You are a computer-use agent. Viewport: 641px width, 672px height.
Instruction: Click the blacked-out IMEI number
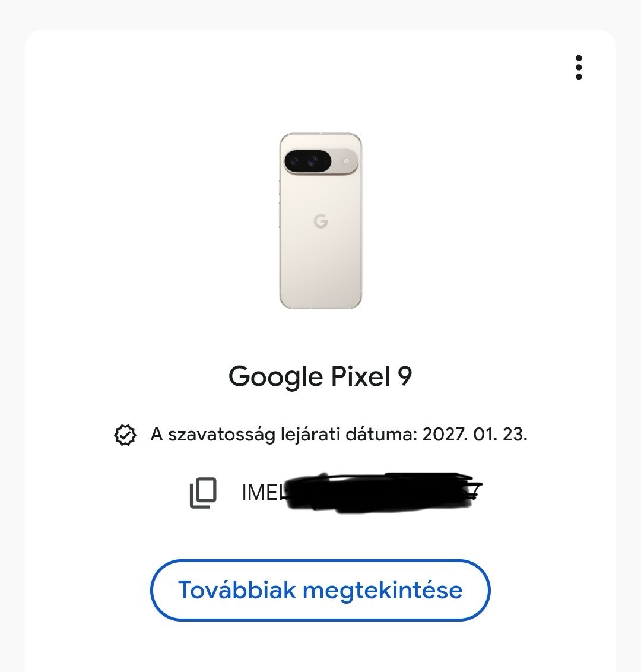pos(380,493)
